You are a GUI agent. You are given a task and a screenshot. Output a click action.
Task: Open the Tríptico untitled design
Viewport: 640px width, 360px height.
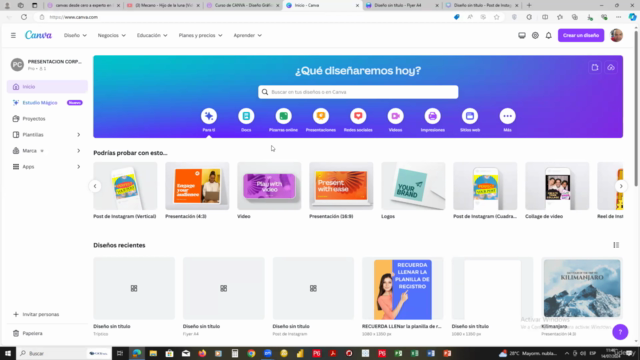pyautogui.click(x=134, y=289)
